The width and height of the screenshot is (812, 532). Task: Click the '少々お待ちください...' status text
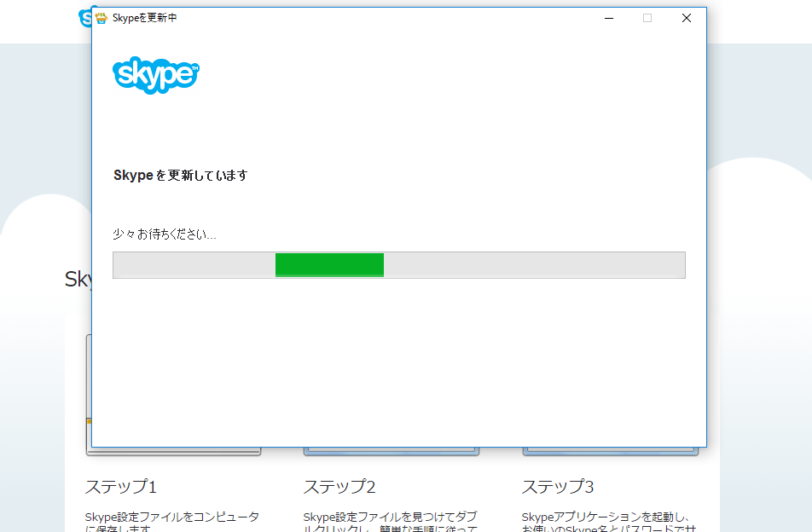point(164,234)
